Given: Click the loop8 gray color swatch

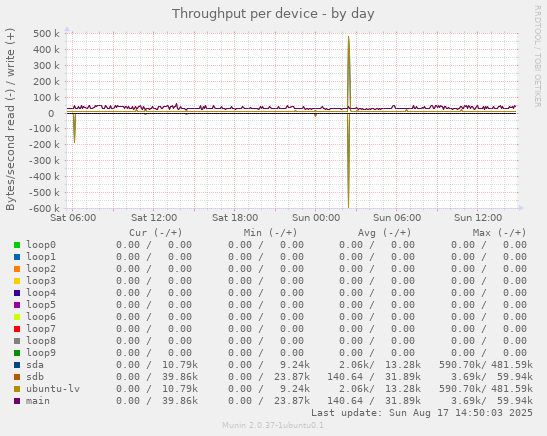Looking at the screenshot, I should coord(17,341).
